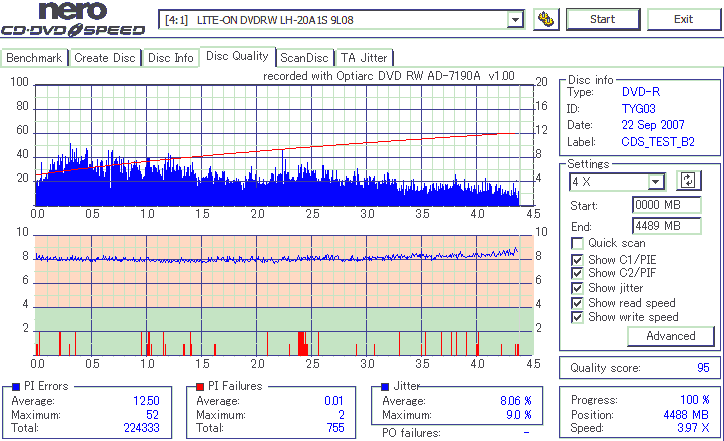724x441 pixels.
Task: Click the PI Failures average 0.01
Action: (334, 401)
